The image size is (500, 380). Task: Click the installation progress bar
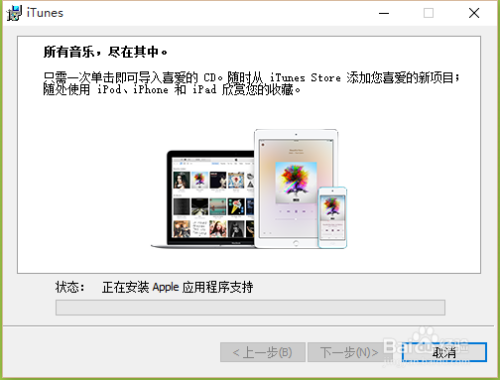[x=250, y=307]
